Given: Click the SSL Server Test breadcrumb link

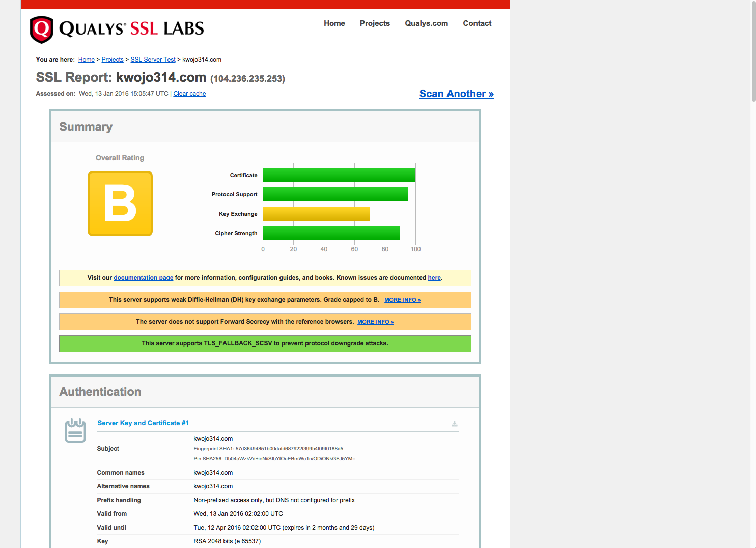Looking at the screenshot, I should click(153, 60).
